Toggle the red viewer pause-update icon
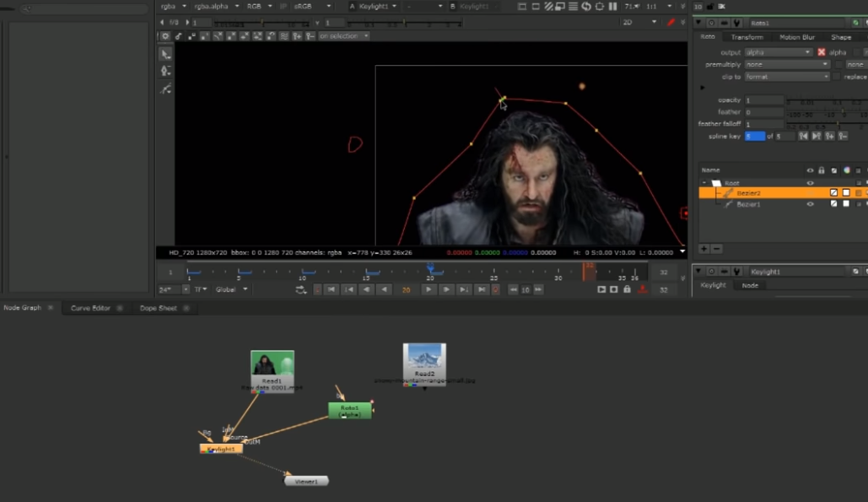This screenshot has height=502, width=868. pyautogui.click(x=671, y=22)
